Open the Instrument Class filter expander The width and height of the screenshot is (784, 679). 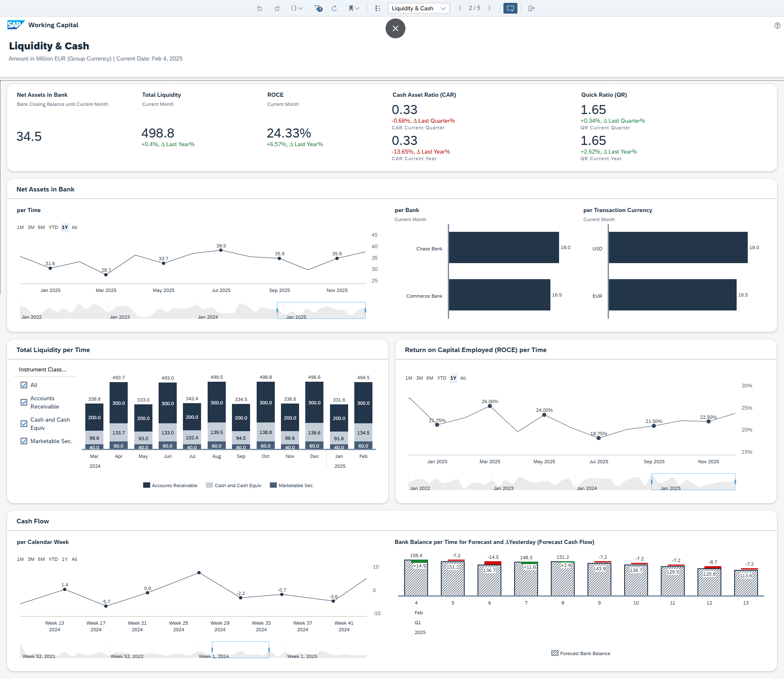tap(43, 369)
